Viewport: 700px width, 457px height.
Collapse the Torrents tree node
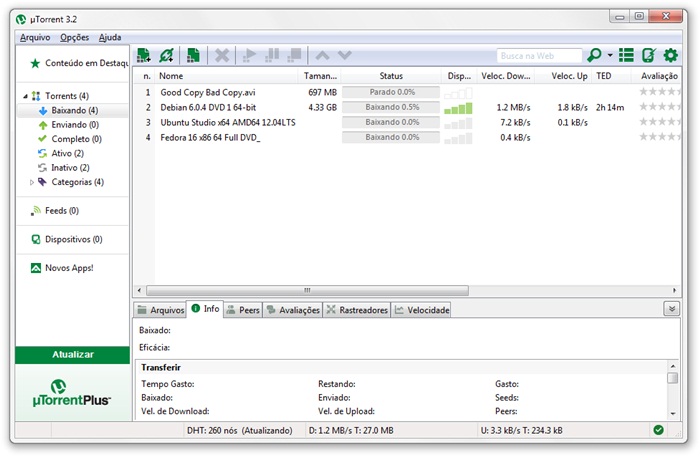(23, 96)
